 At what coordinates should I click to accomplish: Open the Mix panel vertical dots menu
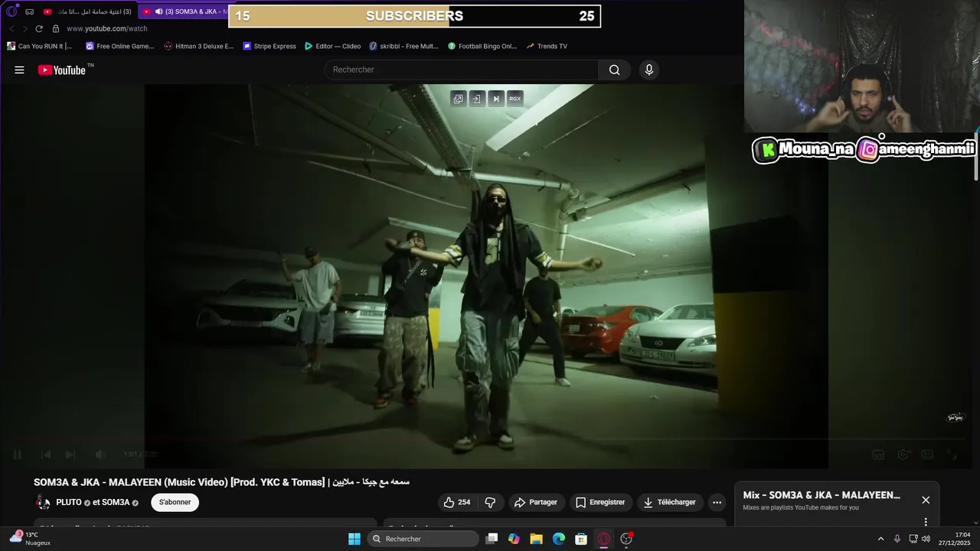(x=926, y=522)
